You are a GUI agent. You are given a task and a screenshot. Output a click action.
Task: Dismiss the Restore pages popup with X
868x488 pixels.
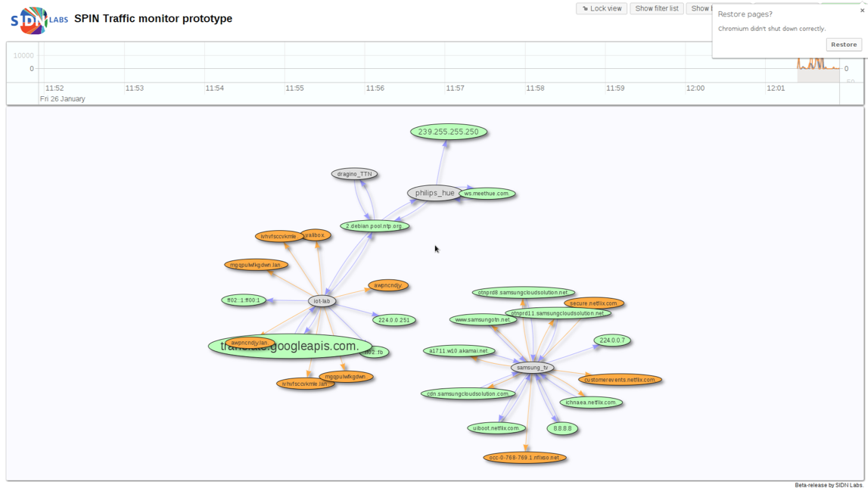tap(862, 11)
